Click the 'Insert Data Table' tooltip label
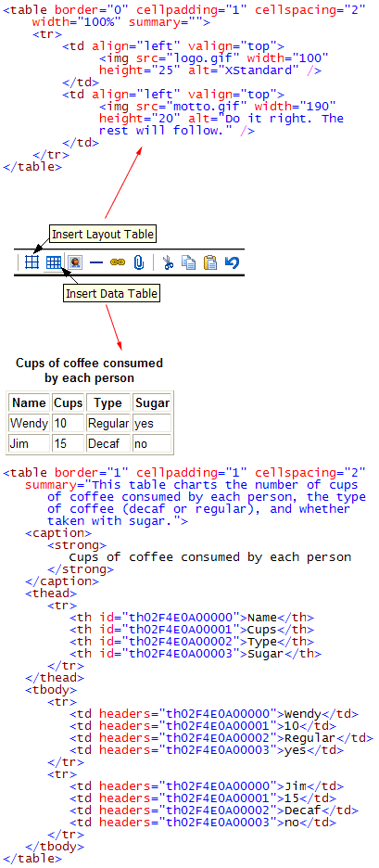Screen dimensions: 379x868 [112, 293]
